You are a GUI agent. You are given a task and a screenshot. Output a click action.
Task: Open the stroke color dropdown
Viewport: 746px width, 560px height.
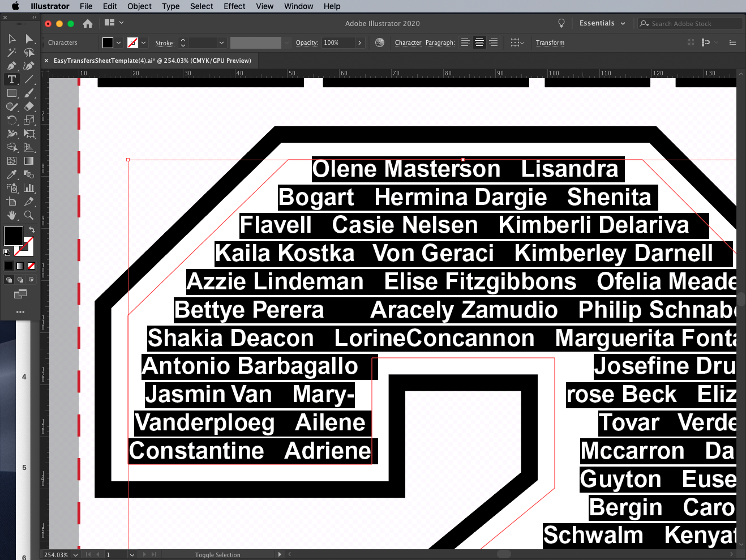click(143, 42)
